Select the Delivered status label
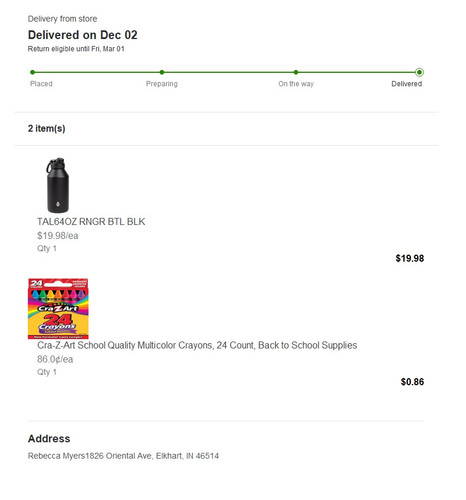The image size is (466, 500). (x=407, y=84)
